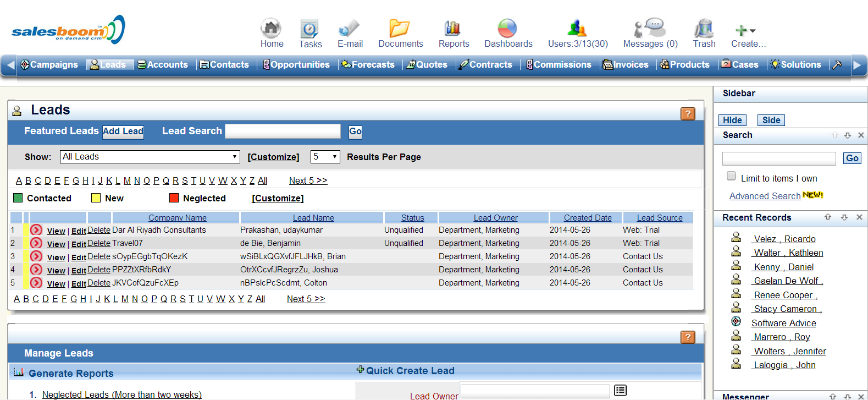Switch to the Invoices tab
The width and height of the screenshot is (868, 400).
coord(626,64)
